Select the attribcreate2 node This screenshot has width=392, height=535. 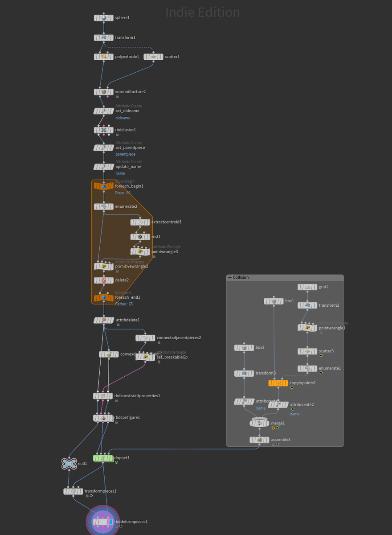pos(278,405)
